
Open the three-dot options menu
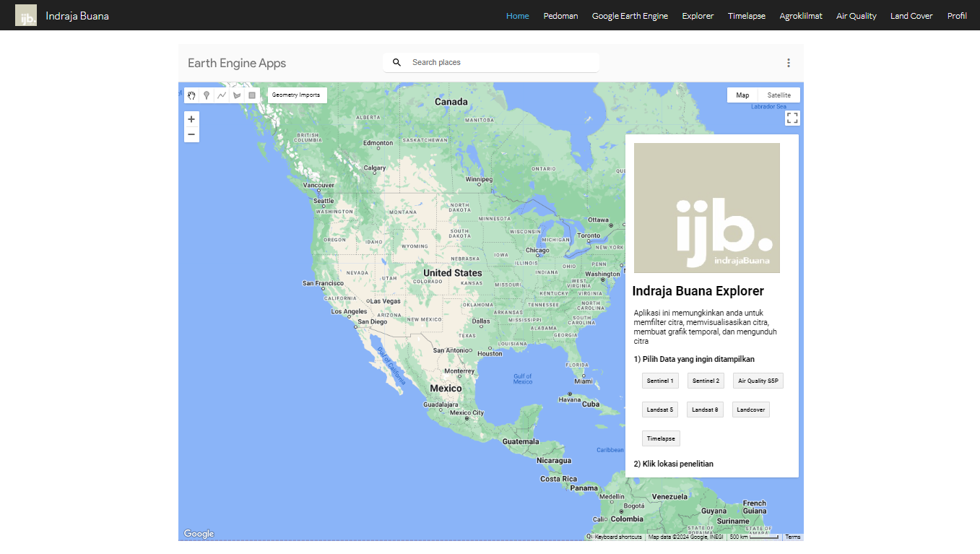(x=789, y=63)
